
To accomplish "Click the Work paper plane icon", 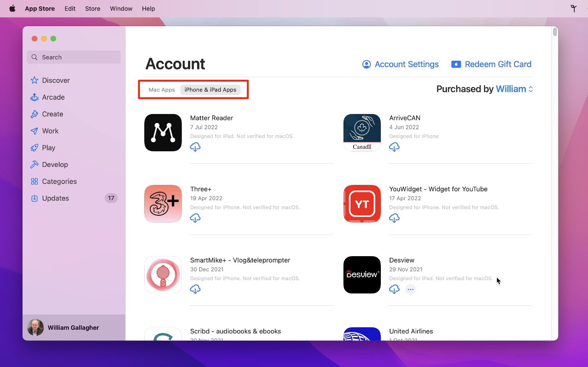I will [34, 131].
